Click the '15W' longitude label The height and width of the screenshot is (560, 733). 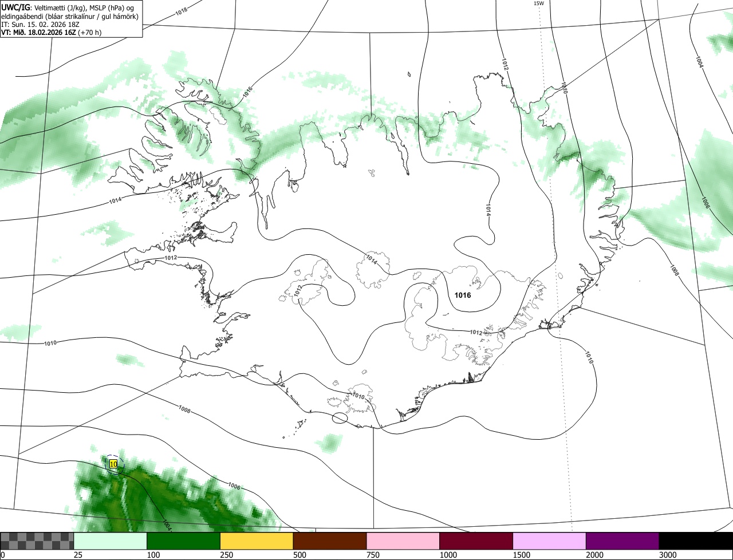539,3
